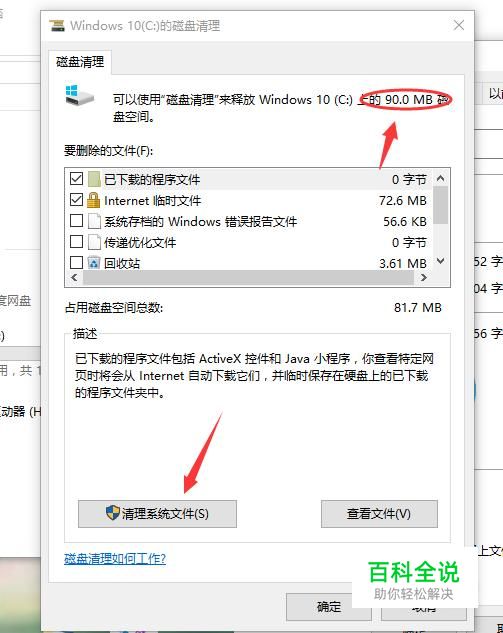Click the horizontal scroll right arrow
The width and height of the screenshot is (503, 633).
pyautogui.click(x=424, y=277)
